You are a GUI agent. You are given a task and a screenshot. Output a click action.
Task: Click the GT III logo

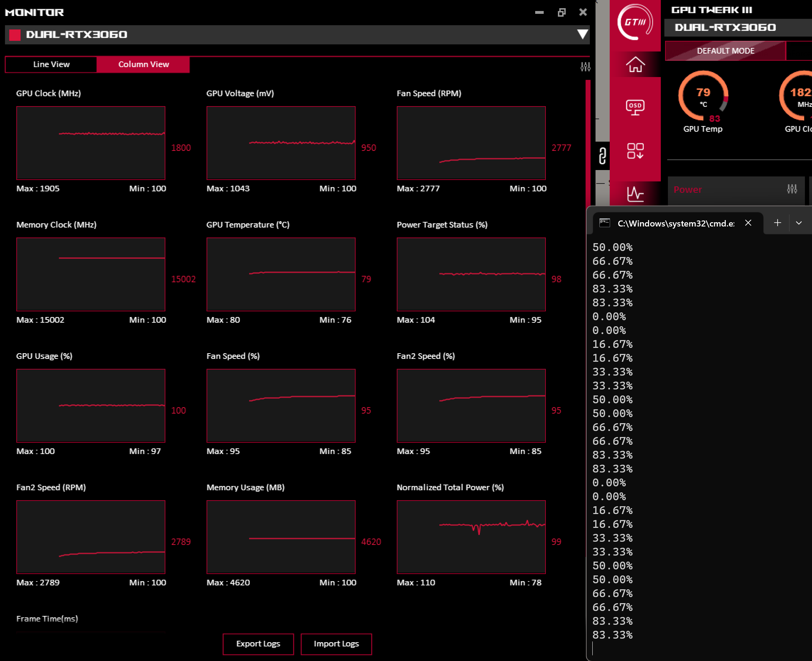[635, 22]
